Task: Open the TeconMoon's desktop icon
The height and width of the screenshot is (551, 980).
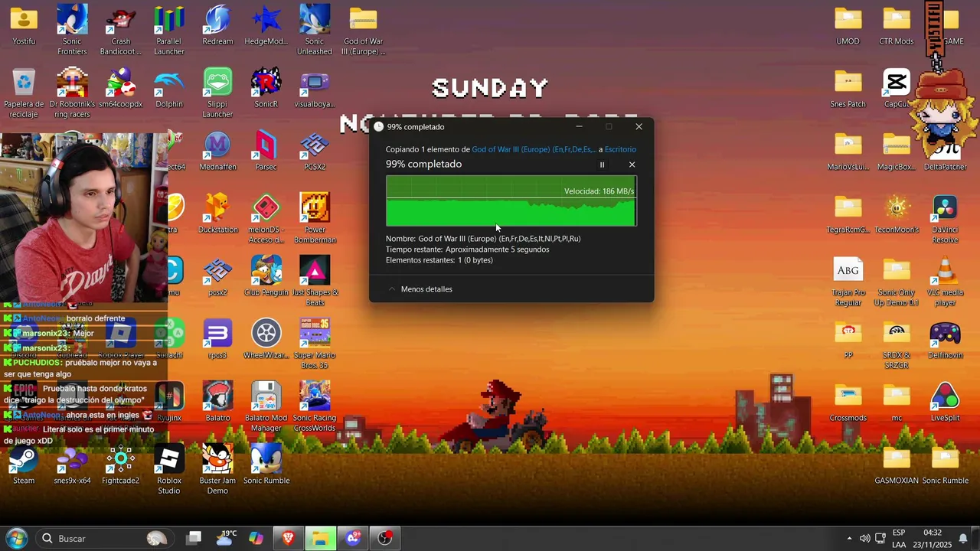Action: [897, 214]
